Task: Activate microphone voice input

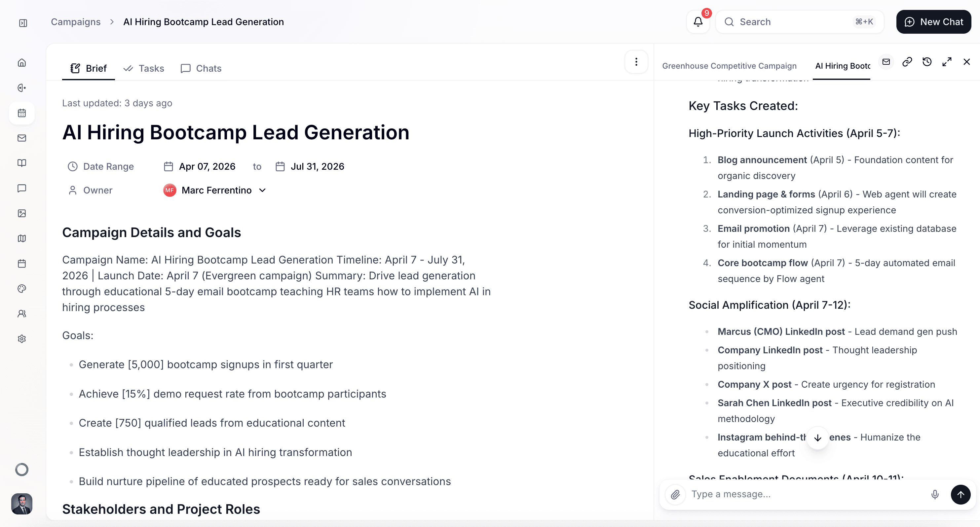Action: [x=935, y=494]
